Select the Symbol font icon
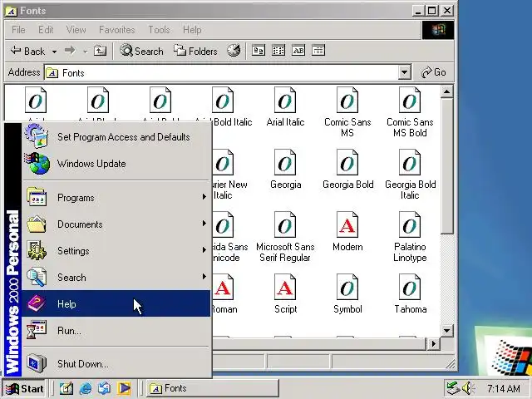 (347, 288)
